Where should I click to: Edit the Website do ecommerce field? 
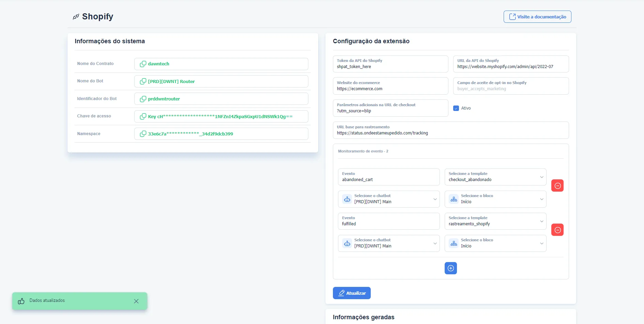coord(390,86)
